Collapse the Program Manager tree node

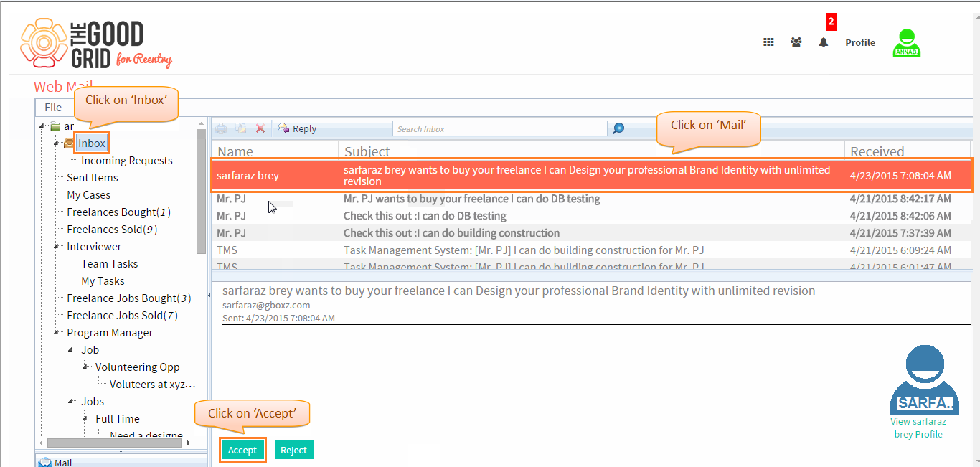point(57,332)
